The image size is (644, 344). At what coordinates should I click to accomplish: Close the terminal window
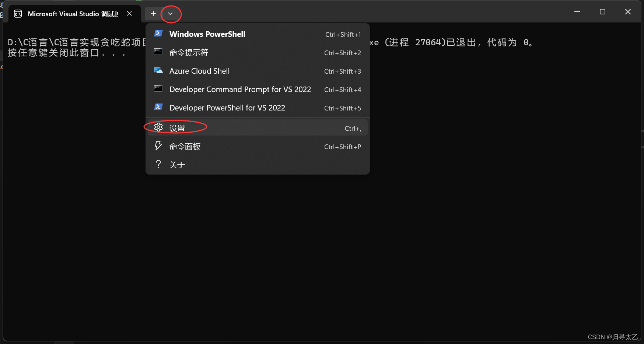[x=628, y=12]
